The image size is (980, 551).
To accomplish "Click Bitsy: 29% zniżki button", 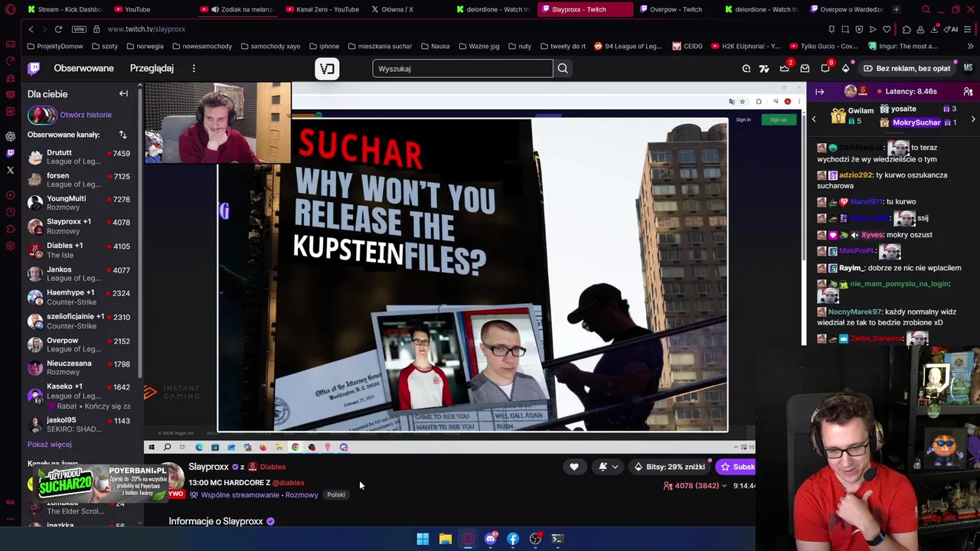I will pos(668,467).
